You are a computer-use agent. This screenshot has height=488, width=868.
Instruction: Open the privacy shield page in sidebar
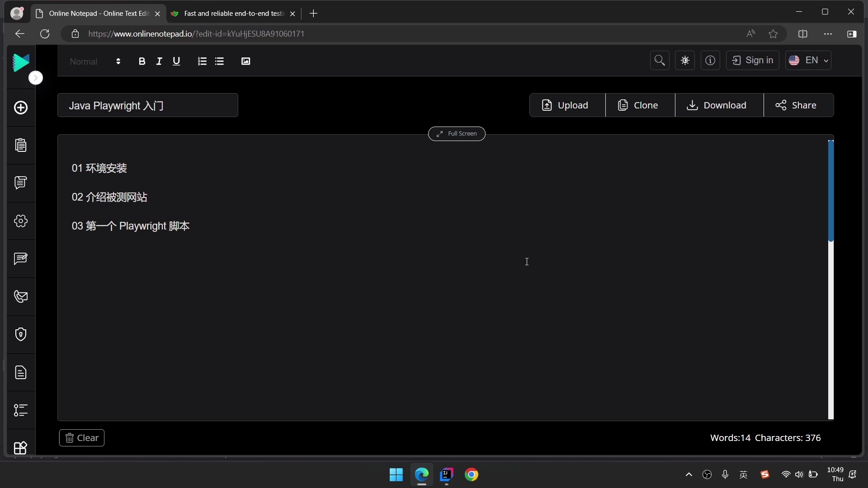(21, 334)
